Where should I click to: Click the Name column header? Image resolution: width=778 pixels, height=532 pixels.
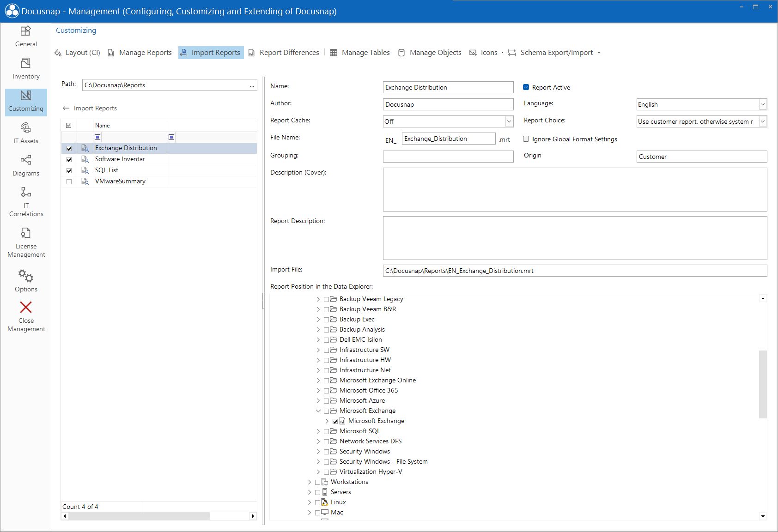click(130, 126)
